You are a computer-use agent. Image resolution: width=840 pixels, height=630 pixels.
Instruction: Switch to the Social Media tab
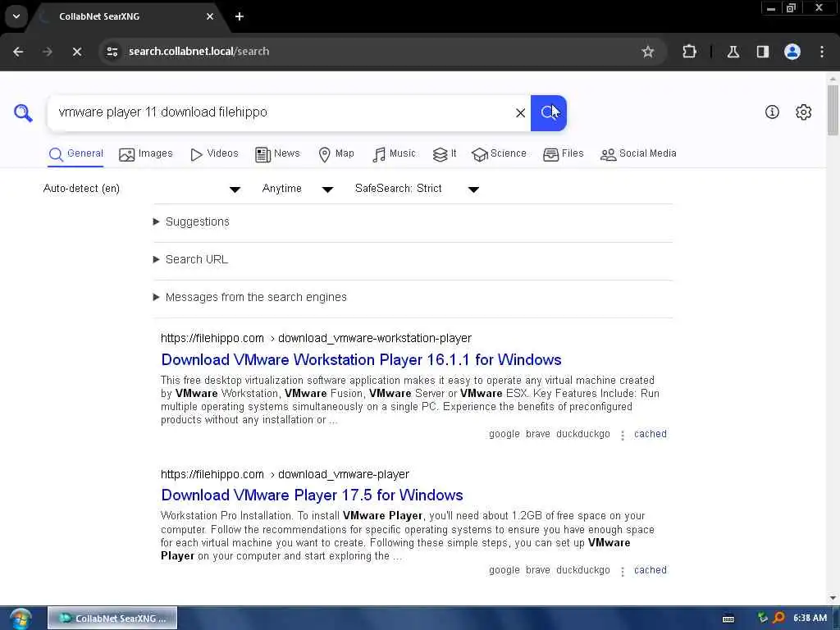coord(638,154)
